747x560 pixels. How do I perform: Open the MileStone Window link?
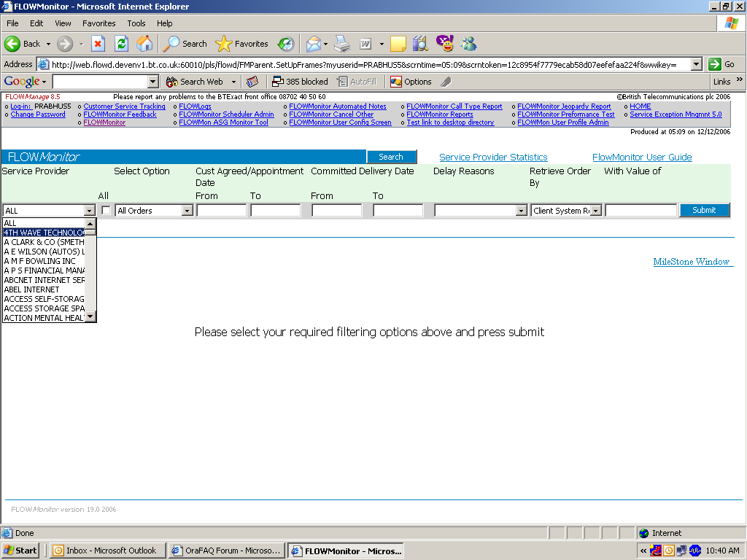coord(692,262)
